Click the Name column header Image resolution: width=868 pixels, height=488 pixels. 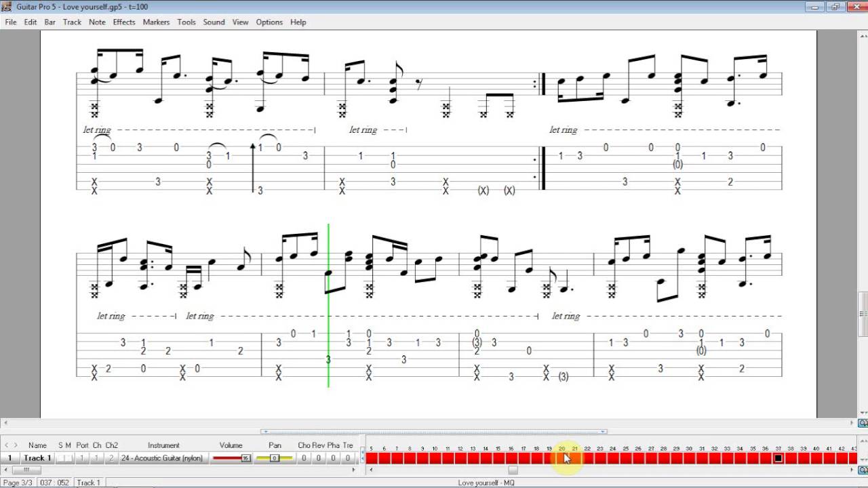[x=37, y=445]
